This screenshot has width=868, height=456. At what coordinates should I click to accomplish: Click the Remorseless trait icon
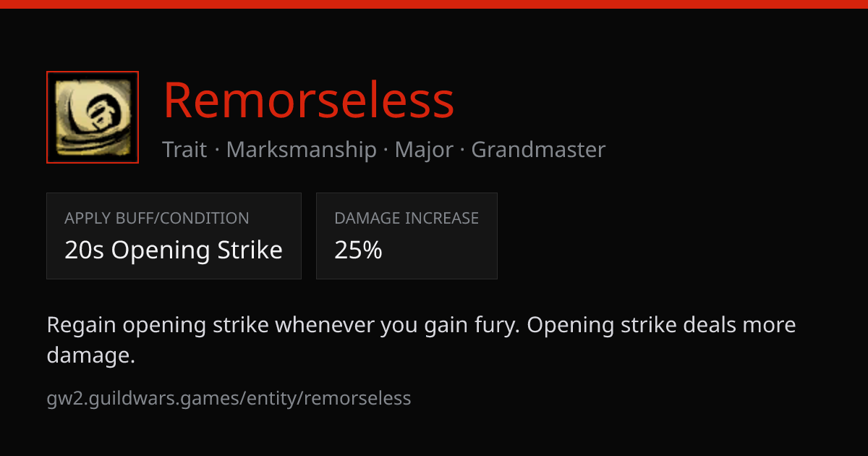[x=93, y=117]
